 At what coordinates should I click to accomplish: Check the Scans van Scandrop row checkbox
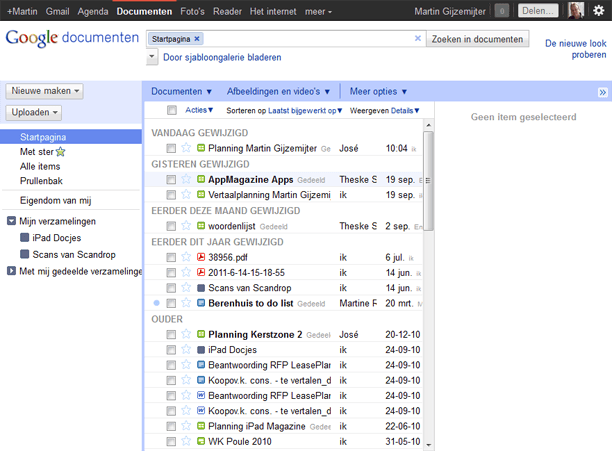pos(171,288)
